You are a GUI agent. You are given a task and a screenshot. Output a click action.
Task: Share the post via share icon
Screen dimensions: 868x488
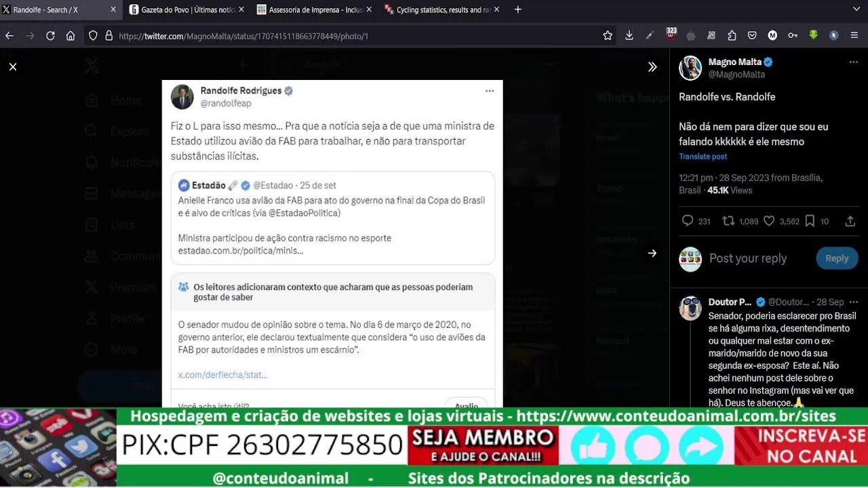tap(850, 221)
